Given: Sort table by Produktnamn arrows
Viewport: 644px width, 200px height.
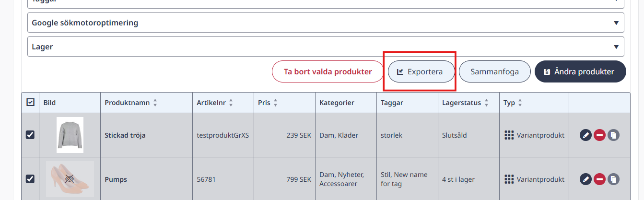Looking at the screenshot, I should click(x=155, y=103).
